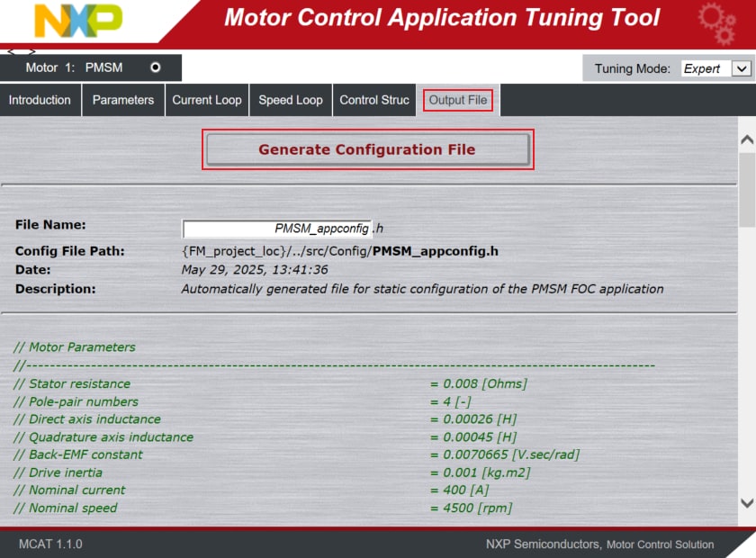Viewport: 756px width, 558px height.
Task: Select the Motor 1 PMSM radio indicator
Action: [x=156, y=67]
